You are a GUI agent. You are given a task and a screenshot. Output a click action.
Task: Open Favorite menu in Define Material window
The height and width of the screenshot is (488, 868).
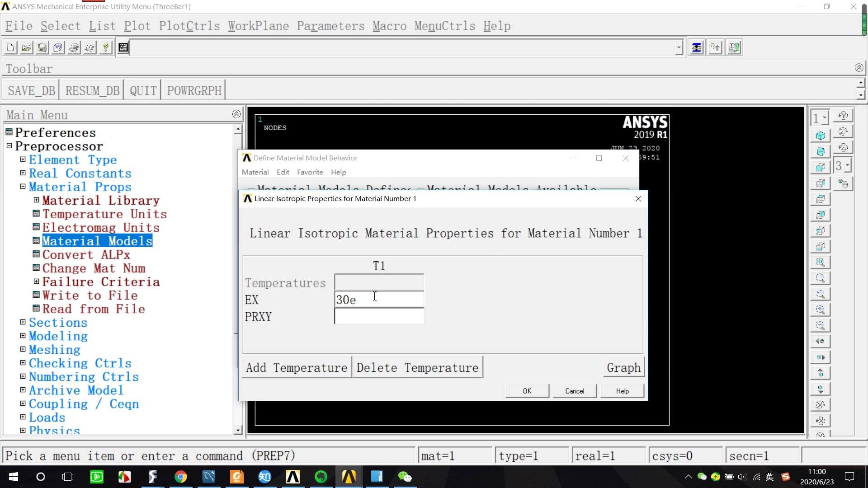click(310, 172)
